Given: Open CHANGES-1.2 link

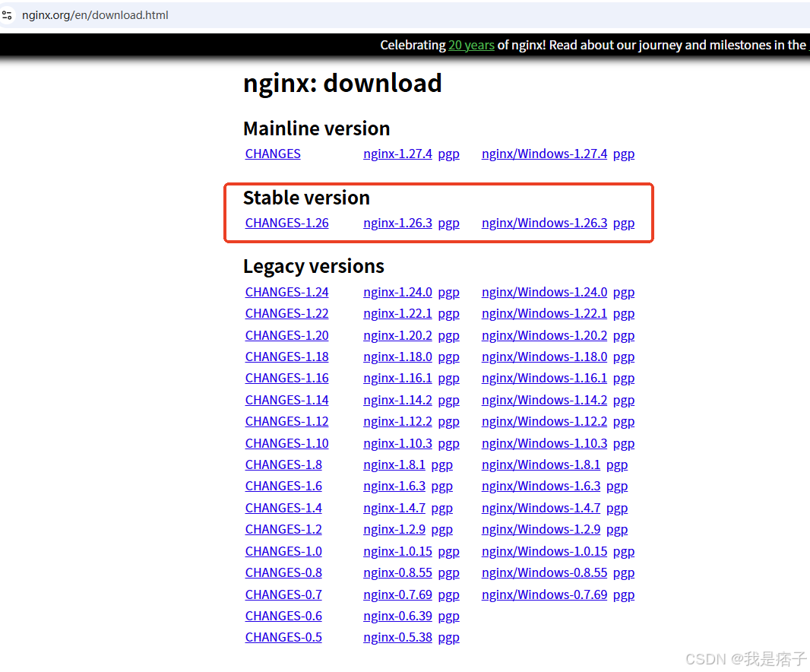Looking at the screenshot, I should pyautogui.click(x=283, y=530).
